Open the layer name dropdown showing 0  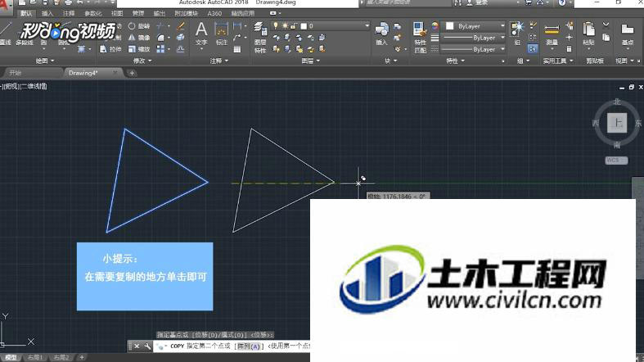320,26
